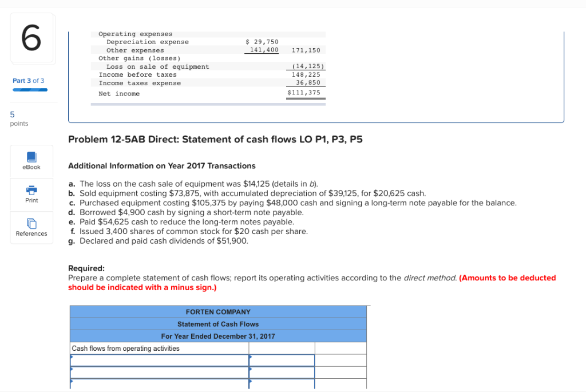Click the Part 3 of 3 label
The width and height of the screenshot is (586, 392).
click(29, 81)
